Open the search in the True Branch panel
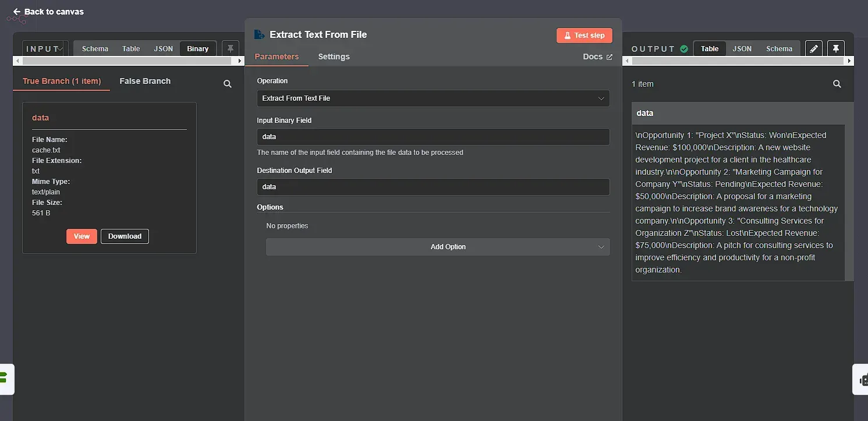 click(x=227, y=84)
